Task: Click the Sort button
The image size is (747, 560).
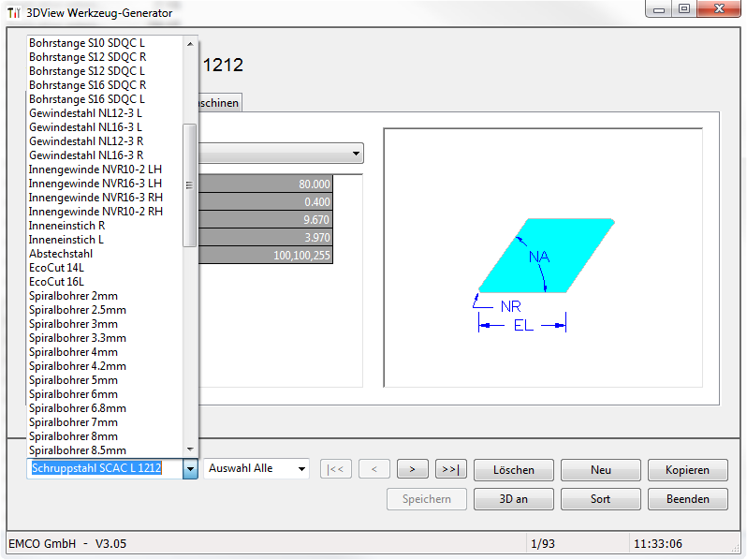Action: point(600,499)
